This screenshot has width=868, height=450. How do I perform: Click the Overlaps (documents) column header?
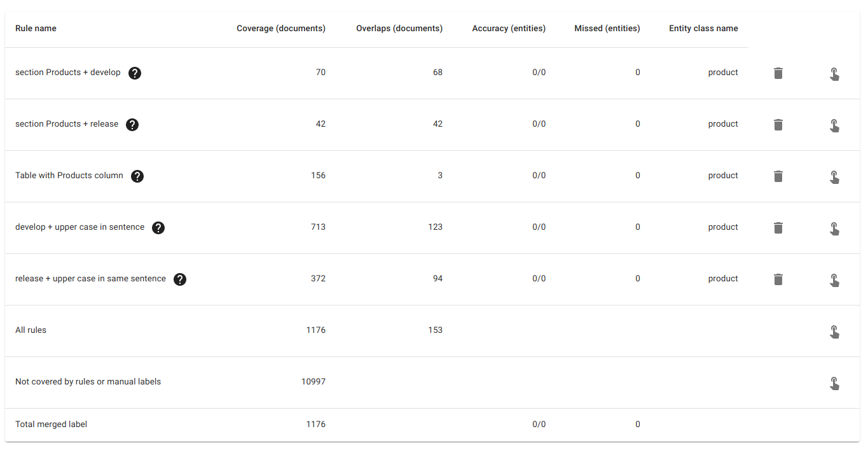click(399, 29)
